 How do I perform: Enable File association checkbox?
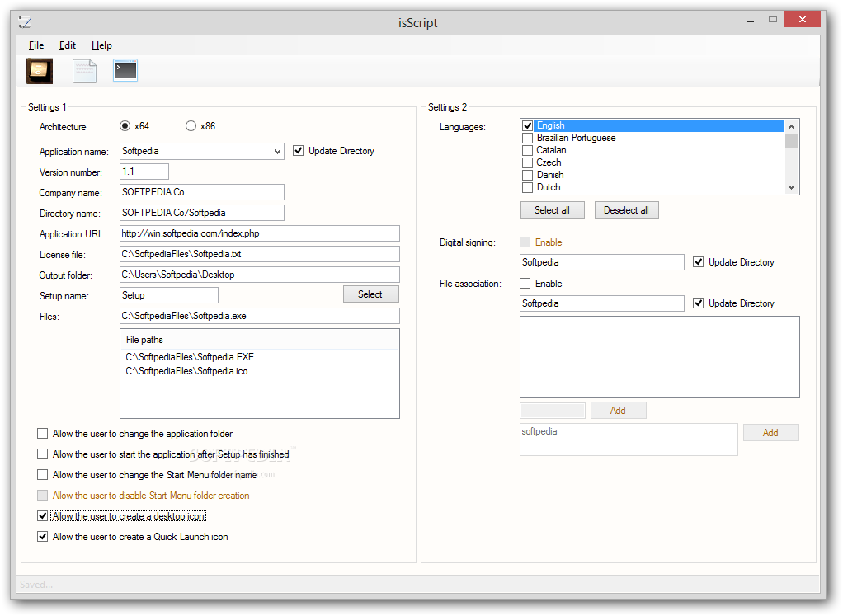[x=525, y=284]
